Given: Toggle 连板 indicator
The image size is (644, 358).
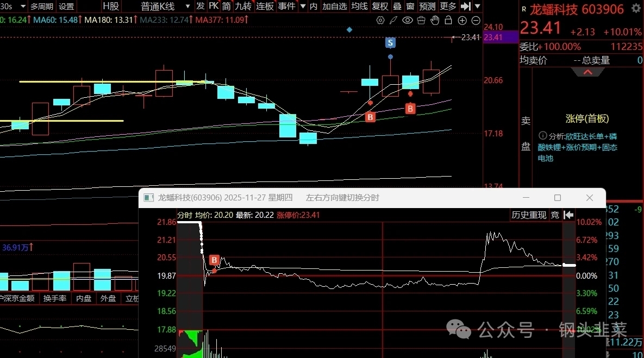Looking at the screenshot, I should (x=265, y=6).
